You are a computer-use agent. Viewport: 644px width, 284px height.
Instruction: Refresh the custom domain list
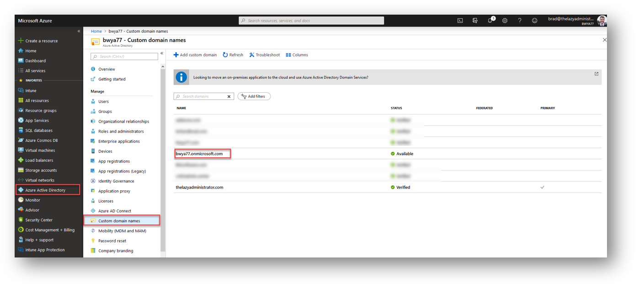233,55
